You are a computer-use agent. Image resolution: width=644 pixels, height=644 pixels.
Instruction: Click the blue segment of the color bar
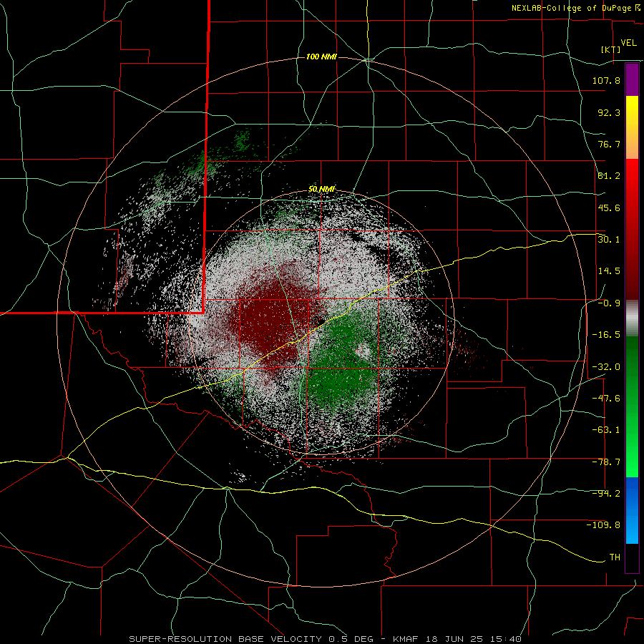click(x=632, y=510)
